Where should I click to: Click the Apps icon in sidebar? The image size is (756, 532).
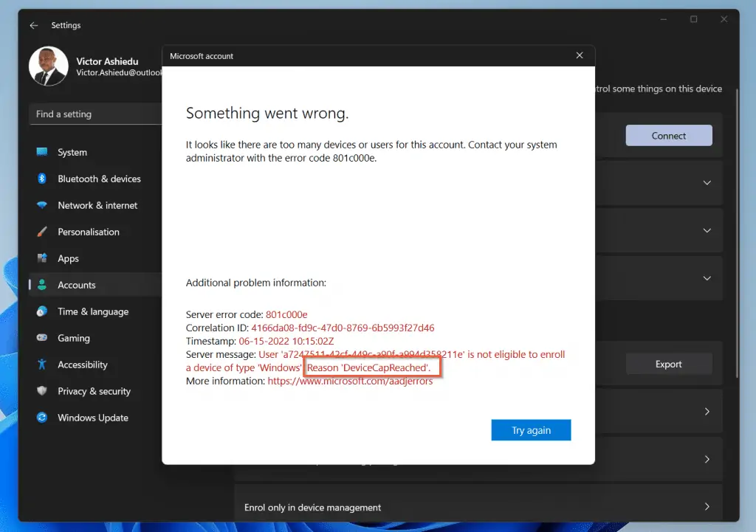(42, 258)
